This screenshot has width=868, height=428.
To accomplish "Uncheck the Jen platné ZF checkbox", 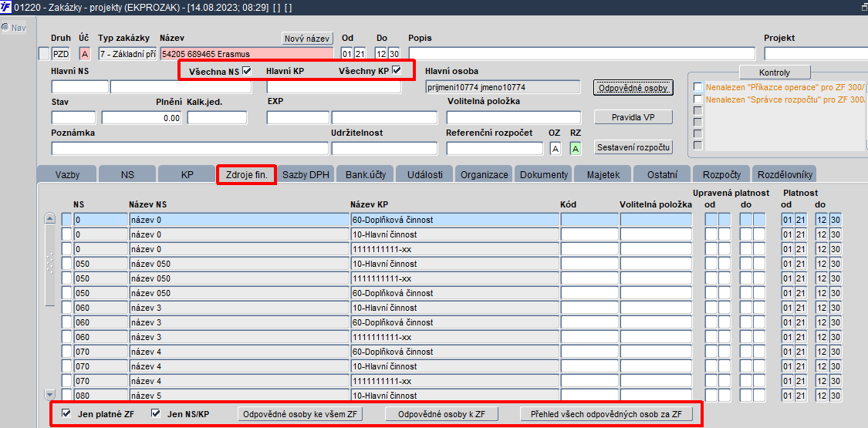I will point(66,413).
